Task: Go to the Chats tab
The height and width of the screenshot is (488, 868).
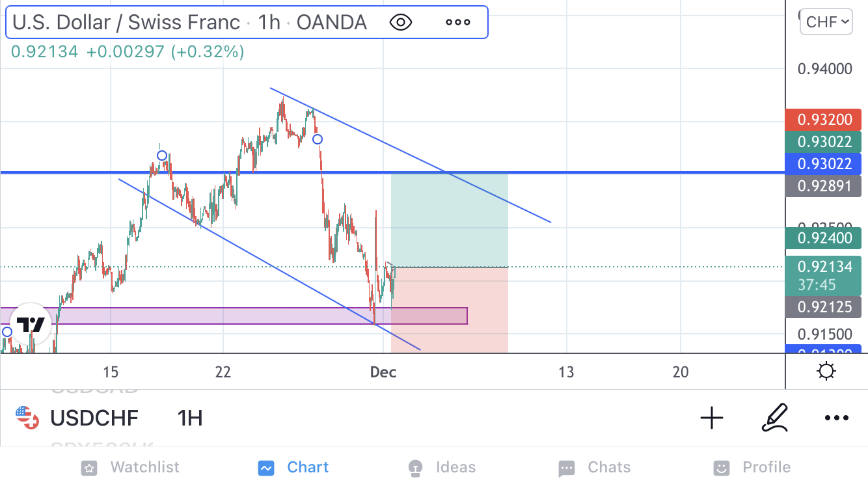Action: 594,467
